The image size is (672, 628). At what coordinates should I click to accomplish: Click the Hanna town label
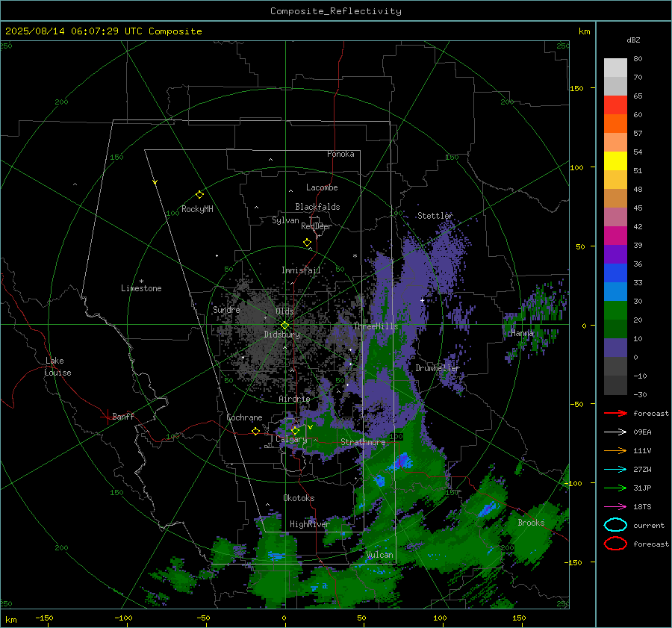tap(522, 332)
